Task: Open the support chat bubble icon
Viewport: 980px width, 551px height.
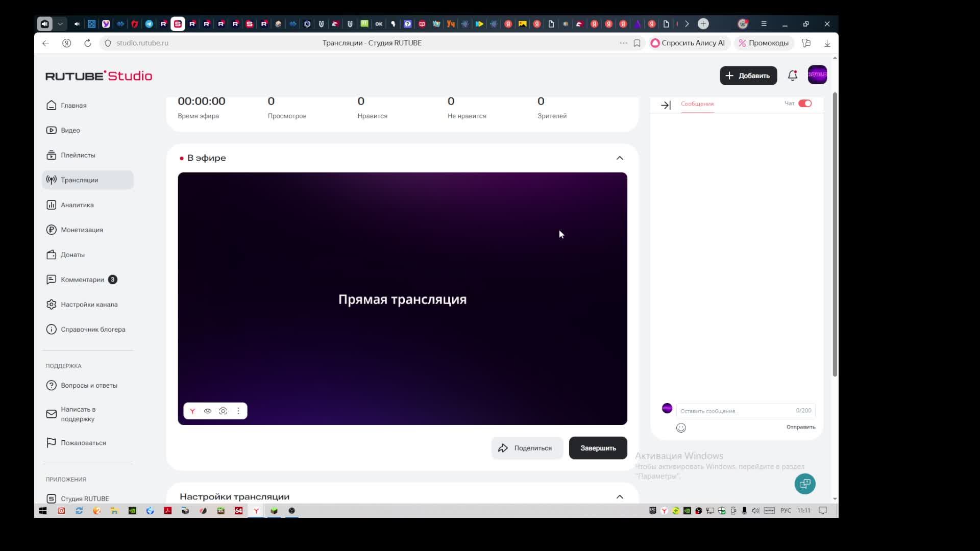Action: (x=805, y=484)
